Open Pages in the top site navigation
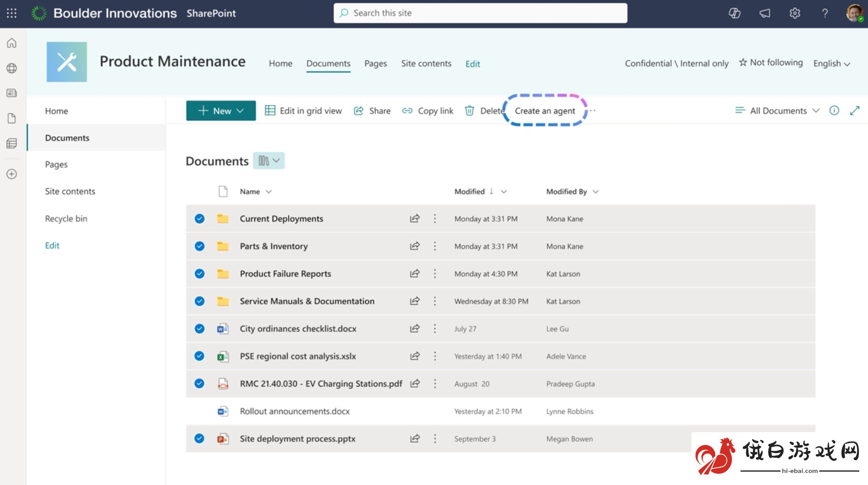This screenshot has width=868, height=485. [x=375, y=63]
